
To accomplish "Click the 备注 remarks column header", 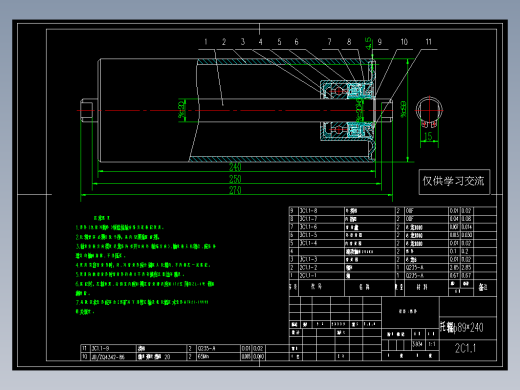I will tap(483, 287).
